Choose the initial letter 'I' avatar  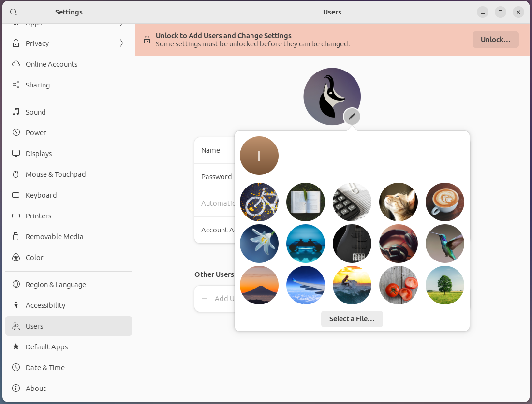coord(259,156)
